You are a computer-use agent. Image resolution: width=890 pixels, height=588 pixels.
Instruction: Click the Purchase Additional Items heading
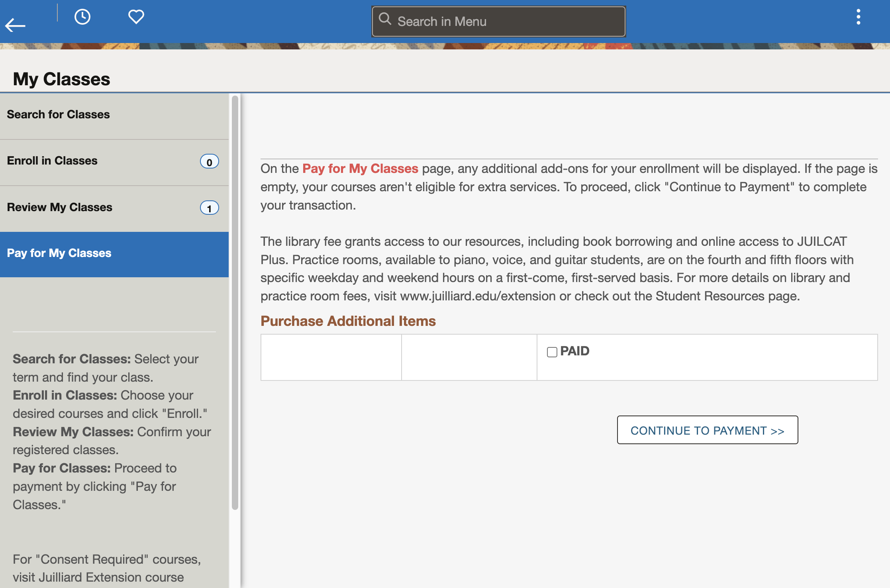tap(348, 321)
